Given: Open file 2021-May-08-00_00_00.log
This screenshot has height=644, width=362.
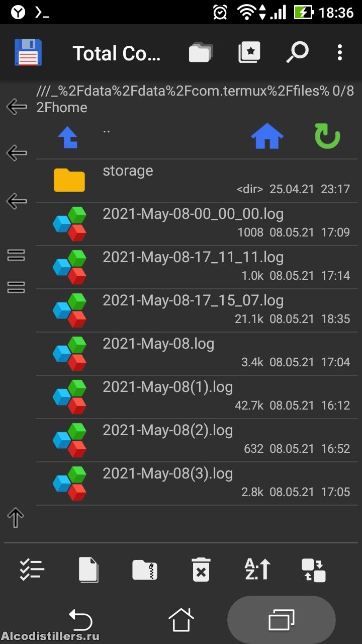Looking at the screenshot, I should click(193, 214).
